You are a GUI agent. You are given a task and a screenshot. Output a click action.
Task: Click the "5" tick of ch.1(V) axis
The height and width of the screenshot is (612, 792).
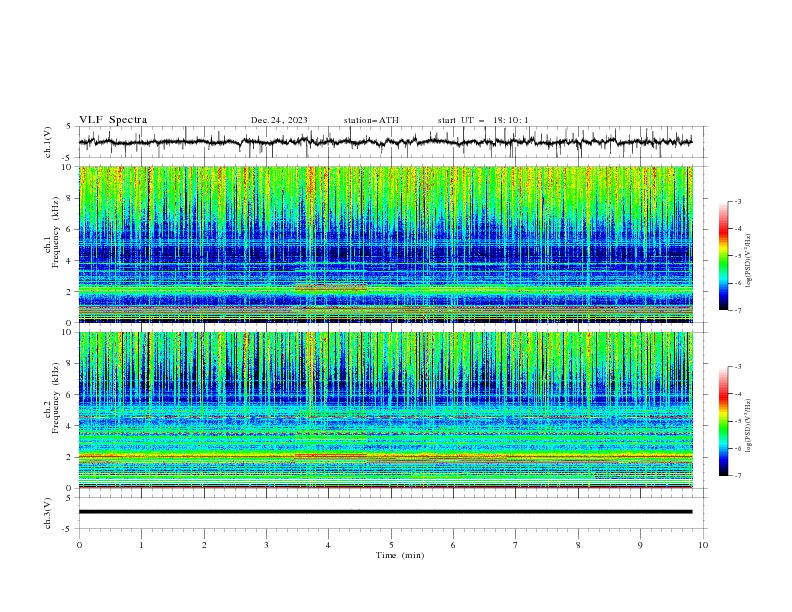coord(70,126)
